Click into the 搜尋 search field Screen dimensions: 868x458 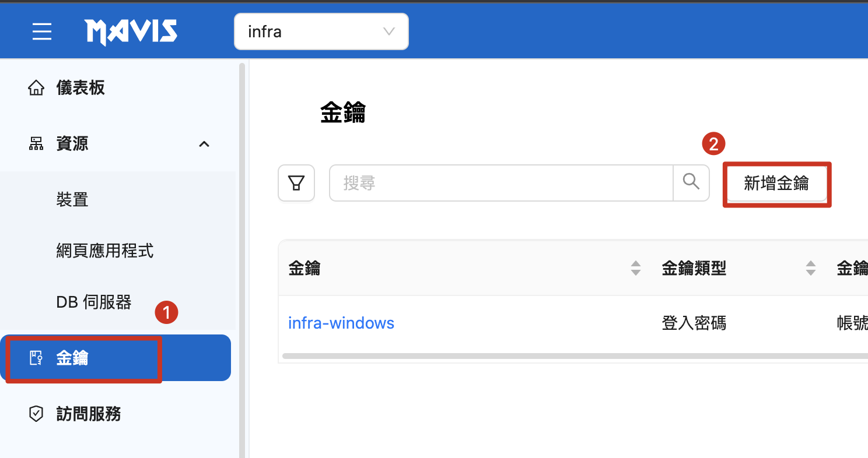(501, 183)
